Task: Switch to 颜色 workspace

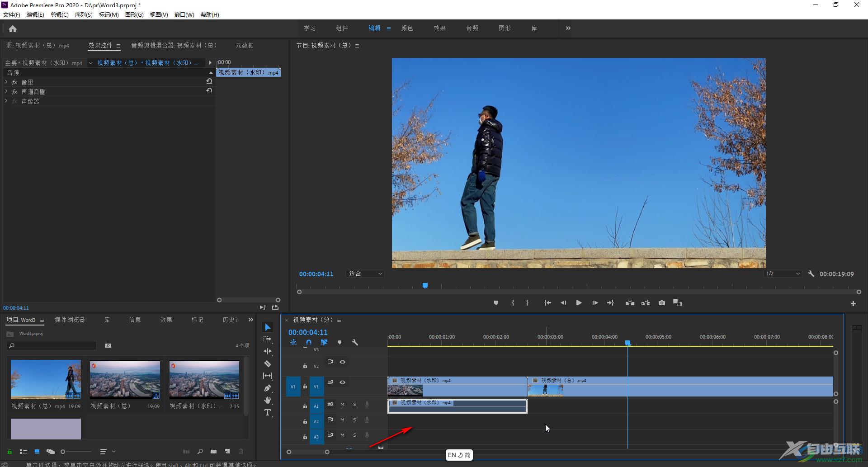Action: pos(407,28)
